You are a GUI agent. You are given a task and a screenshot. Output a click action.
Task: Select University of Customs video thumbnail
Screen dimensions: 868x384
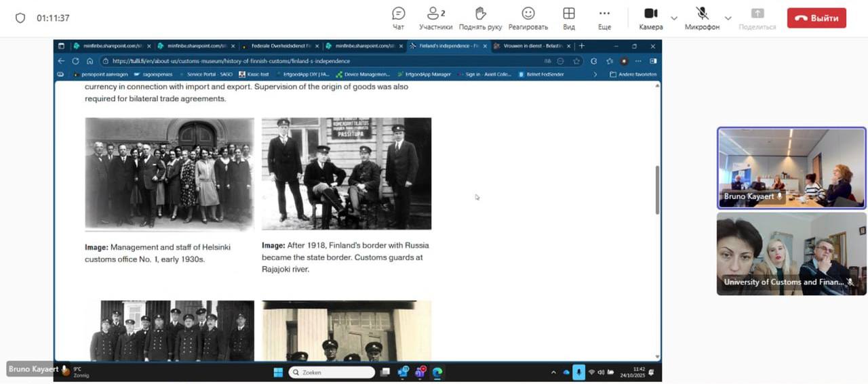[791, 254]
